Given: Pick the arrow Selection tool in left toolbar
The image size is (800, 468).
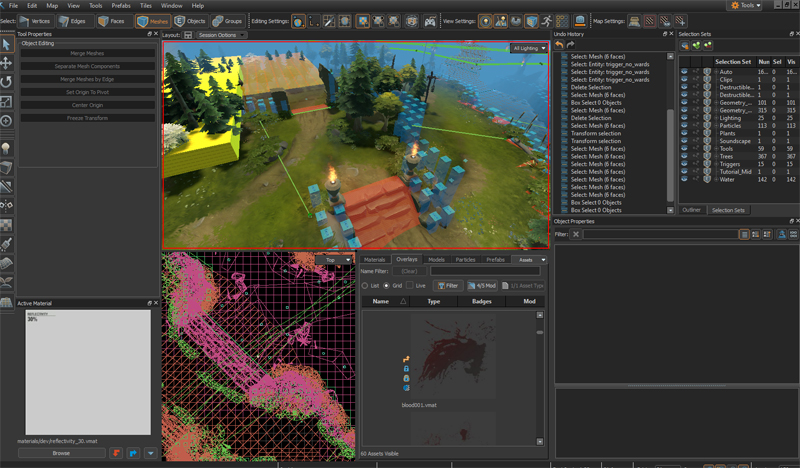Looking at the screenshot, I should click(x=7, y=44).
